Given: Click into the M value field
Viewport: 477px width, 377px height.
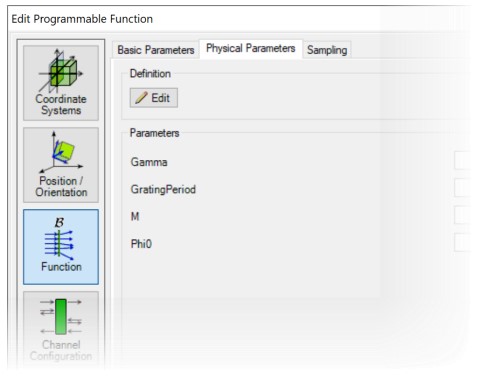Looking at the screenshot, I should [x=463, y=215].
